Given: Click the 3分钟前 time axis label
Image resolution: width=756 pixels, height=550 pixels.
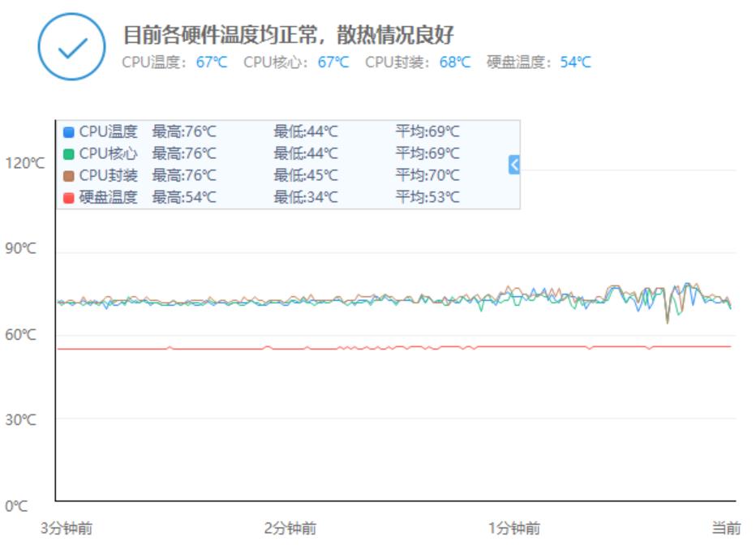Looking at the screenshot, I should 67,528.
